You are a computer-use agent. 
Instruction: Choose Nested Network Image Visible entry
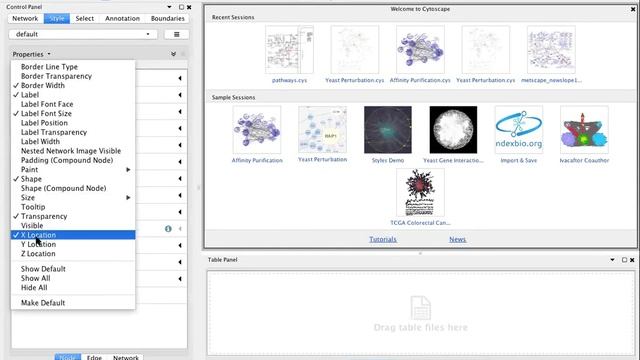tap(73, 151)
